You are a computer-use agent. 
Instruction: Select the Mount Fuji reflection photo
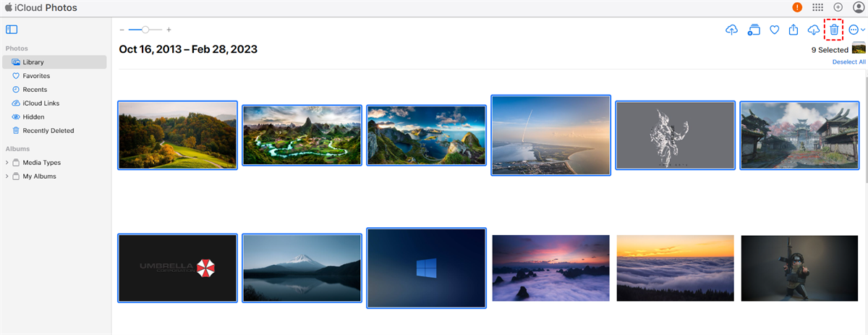302,268
